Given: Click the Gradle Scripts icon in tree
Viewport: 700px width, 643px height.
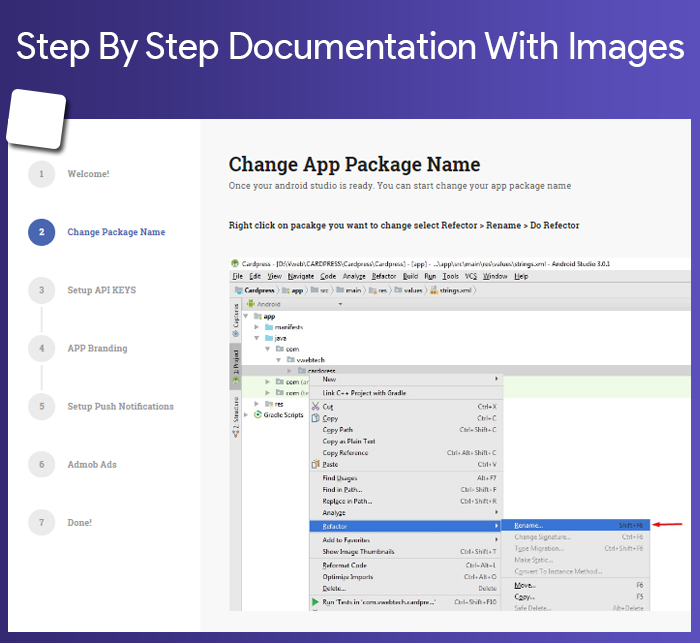Looking at the screenshot, I should coord(258,415).
